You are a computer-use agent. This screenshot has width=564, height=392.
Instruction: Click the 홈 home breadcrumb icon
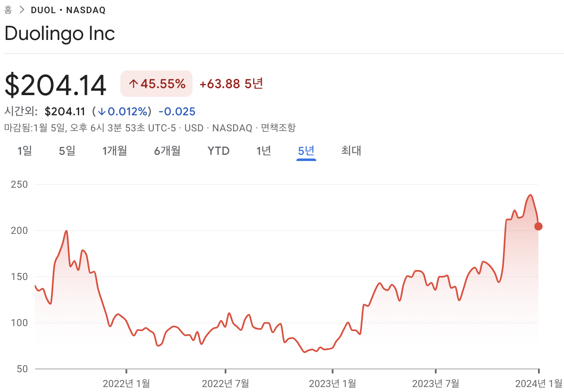pyautogui.click(x=7, y=9)
